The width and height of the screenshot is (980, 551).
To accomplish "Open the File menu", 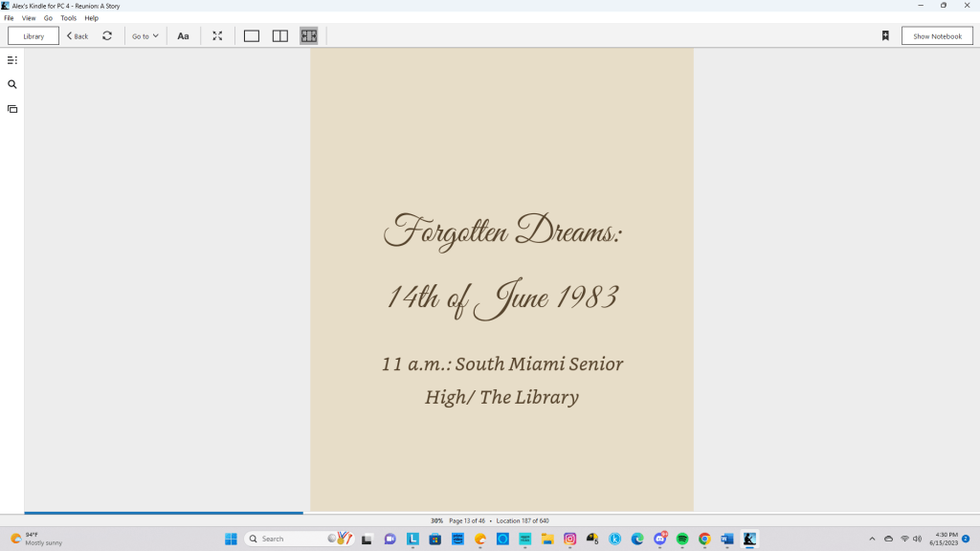I will click(9, 18).
